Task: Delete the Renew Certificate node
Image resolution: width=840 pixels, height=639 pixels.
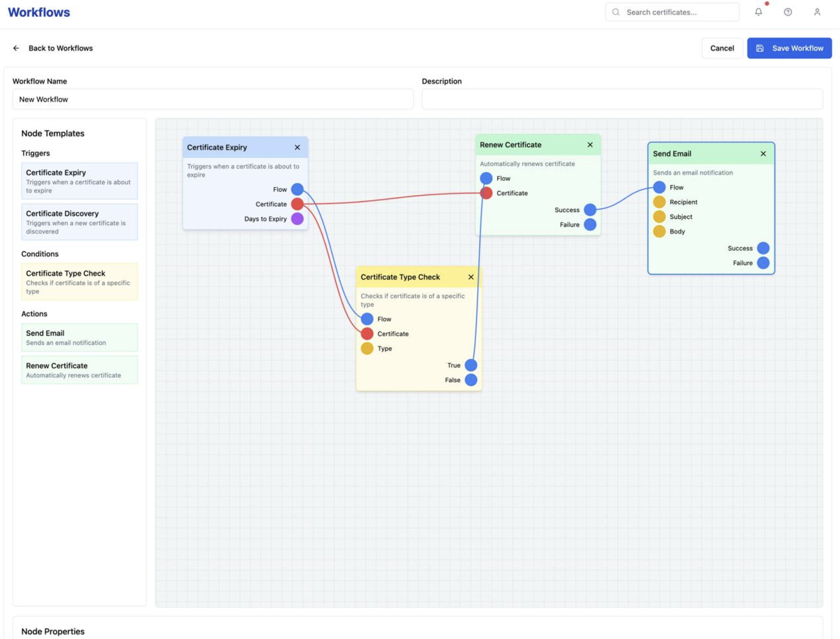Action: (x=590, y=144)
